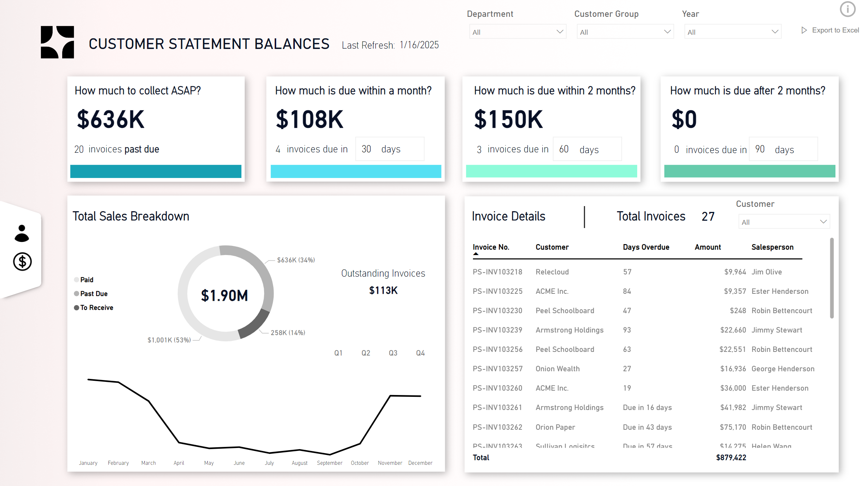Click the info icon at top right
This screenshot has width=868, height=486.
[x=847, y=9]
